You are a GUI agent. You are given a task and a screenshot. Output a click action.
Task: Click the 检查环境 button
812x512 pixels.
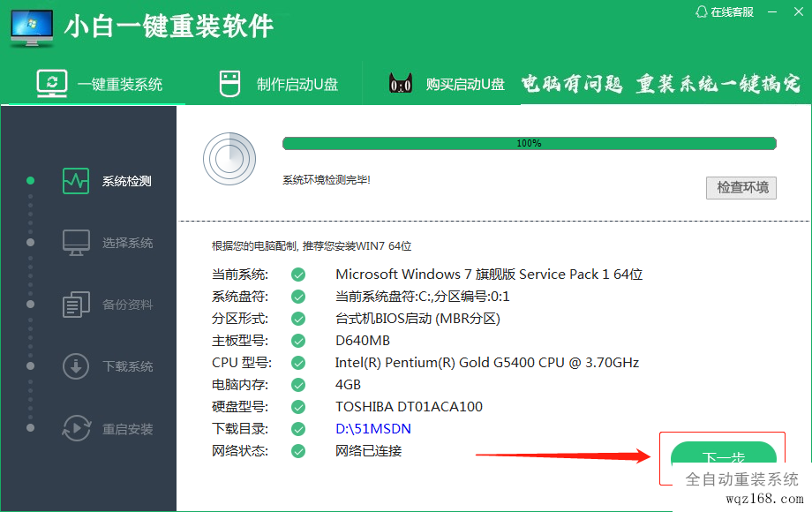pos(741,187)
